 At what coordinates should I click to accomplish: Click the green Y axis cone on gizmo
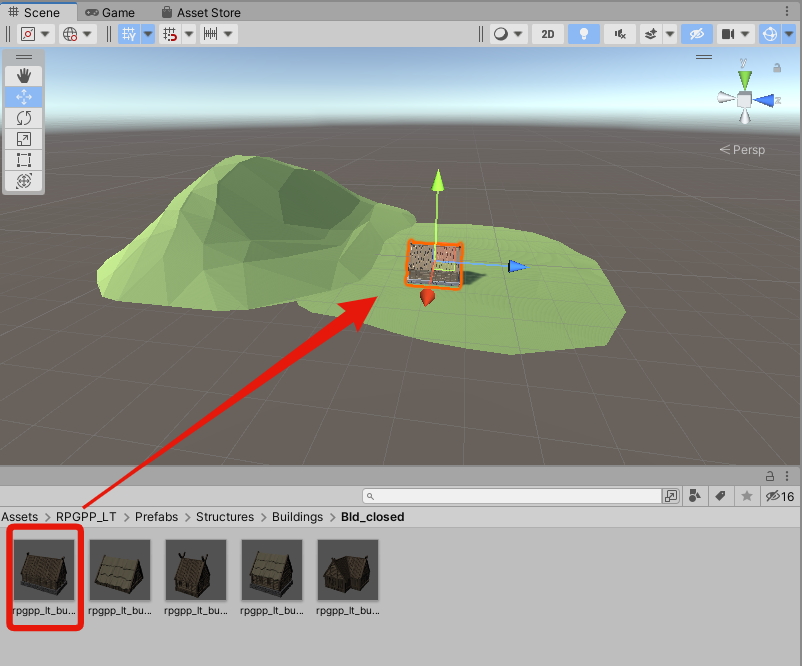745,78
